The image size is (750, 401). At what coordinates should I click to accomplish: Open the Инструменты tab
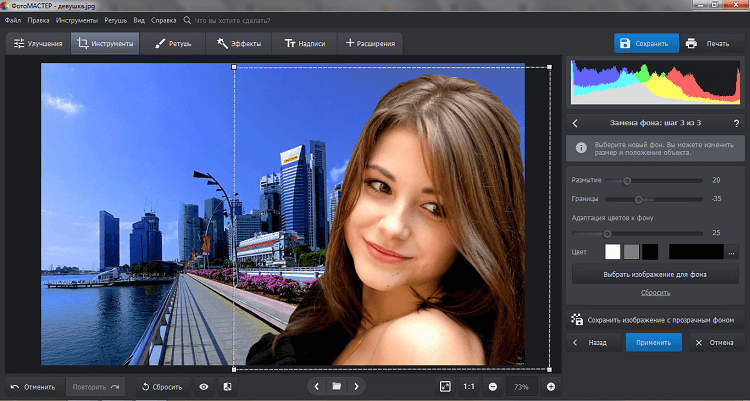coord(106,44)
